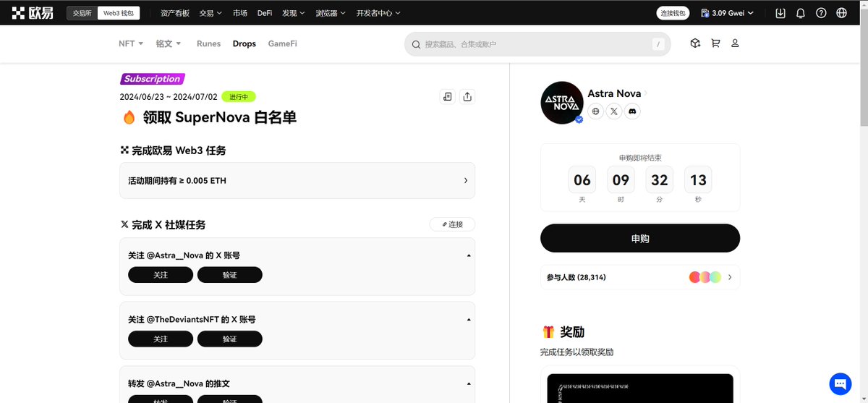The height and width of the screenshot is (403, 868).
Task: Open the 市场 menu item
Action: 240,13
